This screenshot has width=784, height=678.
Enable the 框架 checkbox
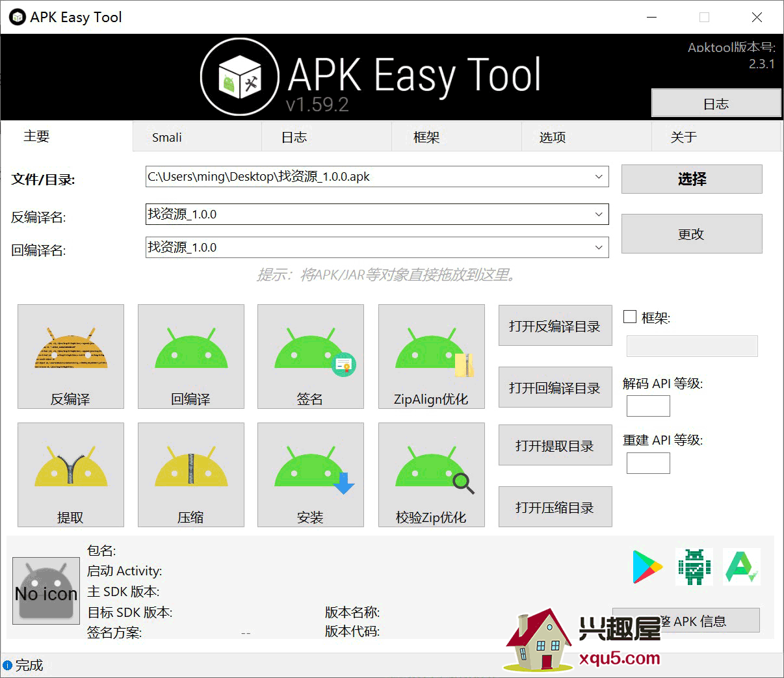coord(629,317)
